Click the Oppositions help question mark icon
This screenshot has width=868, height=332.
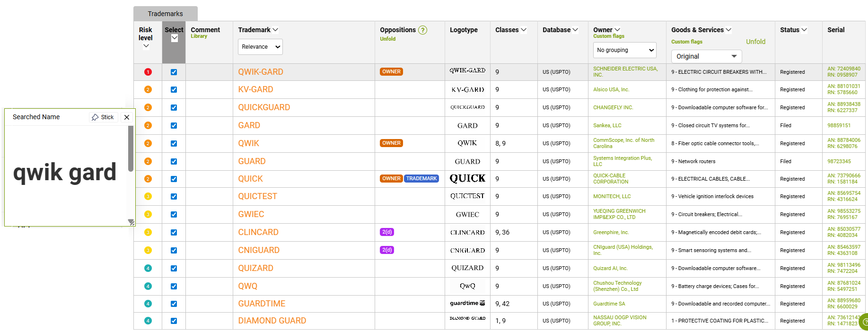(x=422, y=30)
